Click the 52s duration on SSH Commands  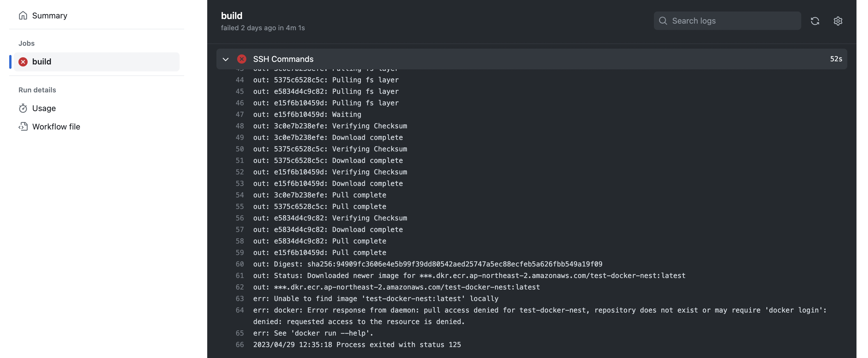[x=836, y=59]
